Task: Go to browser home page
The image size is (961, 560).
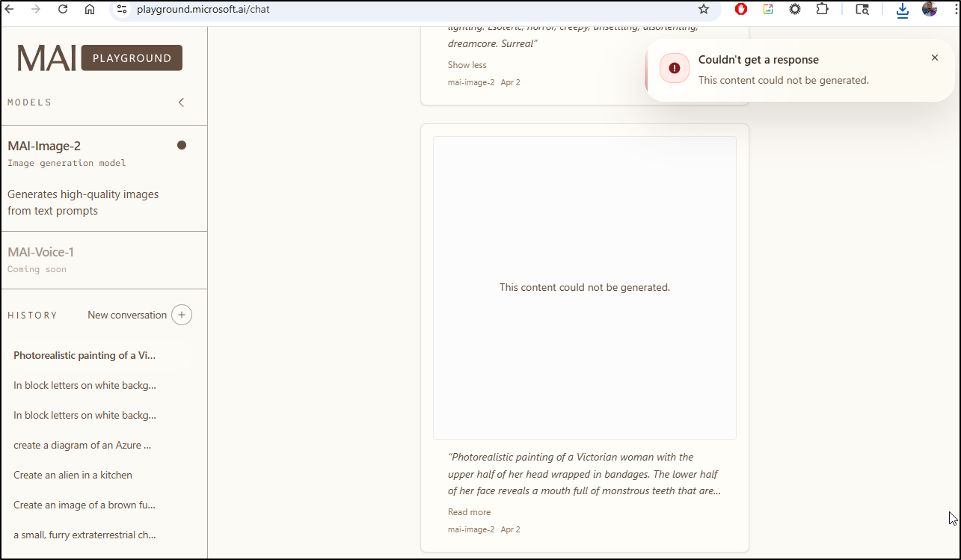Action: click(x=90, y=9)
